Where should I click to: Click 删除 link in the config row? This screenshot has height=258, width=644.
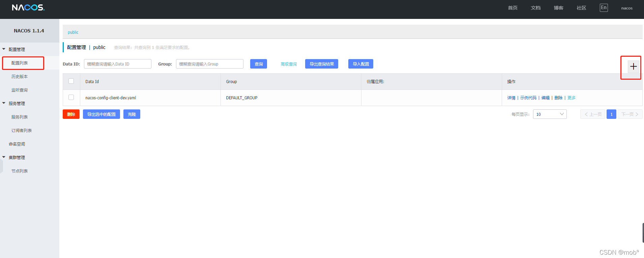pos(558,98)
